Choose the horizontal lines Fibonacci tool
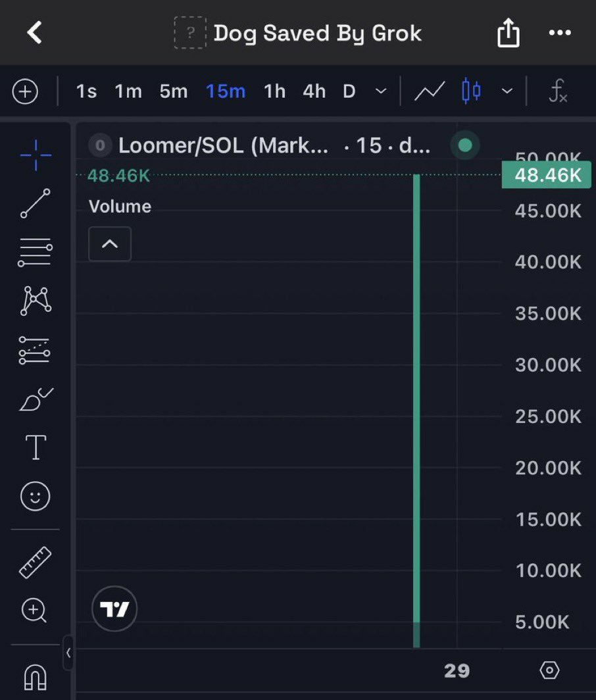 pyautogui.click(x=35, y=252)
